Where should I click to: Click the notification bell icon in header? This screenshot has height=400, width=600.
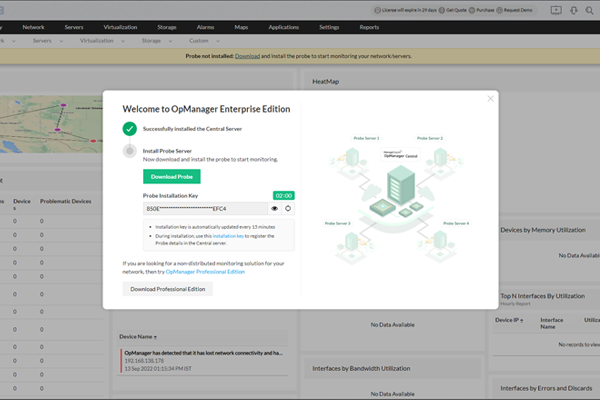click(574, 10)
